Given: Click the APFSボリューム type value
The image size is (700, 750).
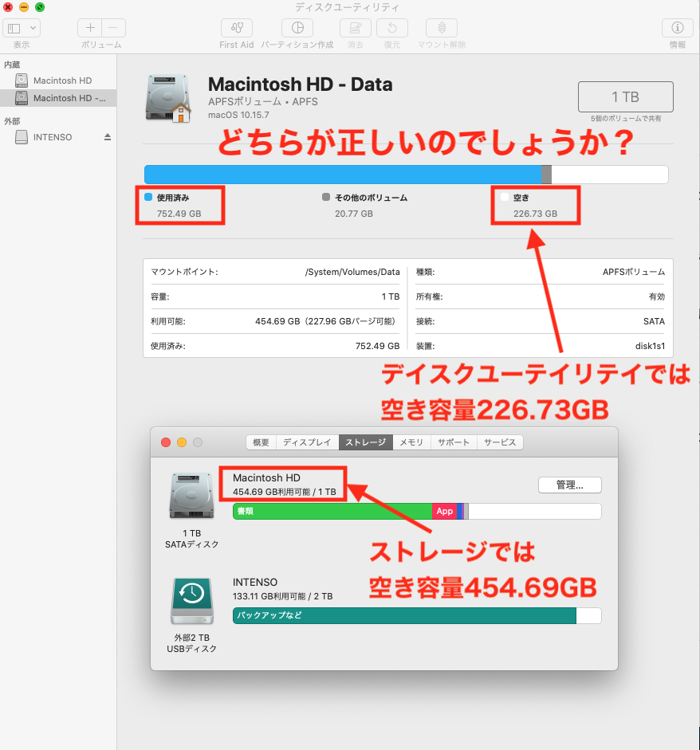Looking at the screenshot, I should click(x=634, y=272).
